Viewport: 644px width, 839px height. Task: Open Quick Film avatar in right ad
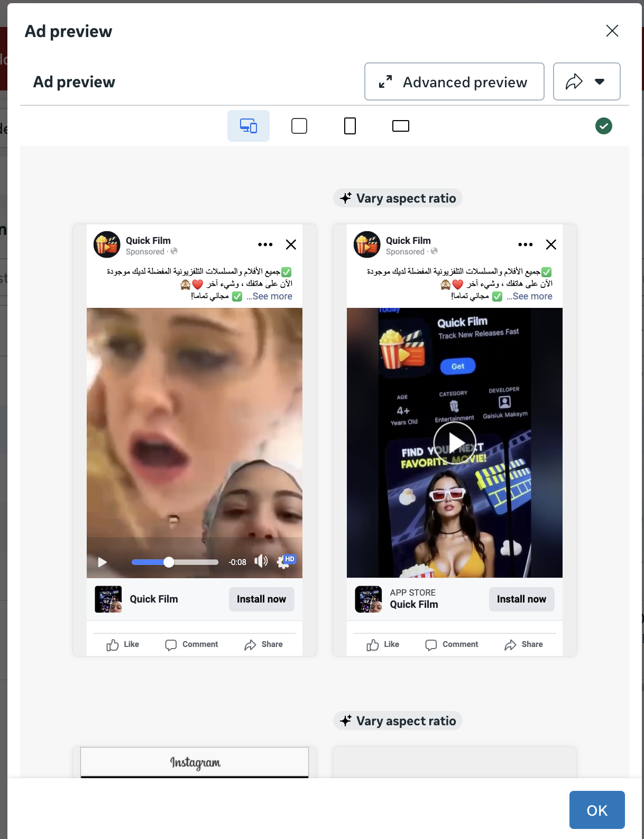[x=367, y=244]
